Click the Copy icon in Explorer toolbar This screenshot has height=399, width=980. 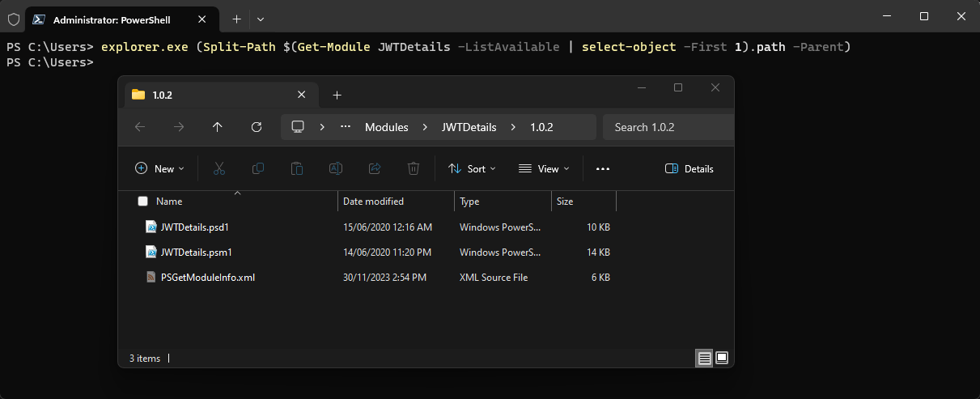[x=258, y=168]
